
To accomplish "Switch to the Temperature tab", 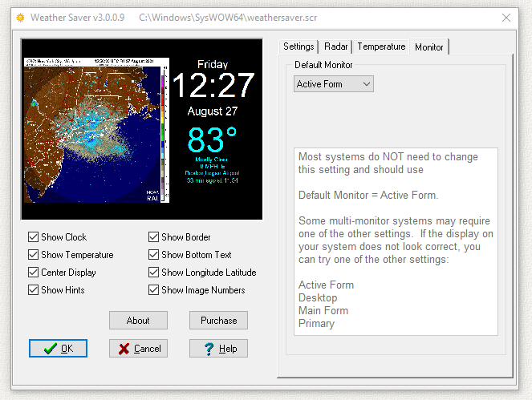I will [x=381, y=46].
